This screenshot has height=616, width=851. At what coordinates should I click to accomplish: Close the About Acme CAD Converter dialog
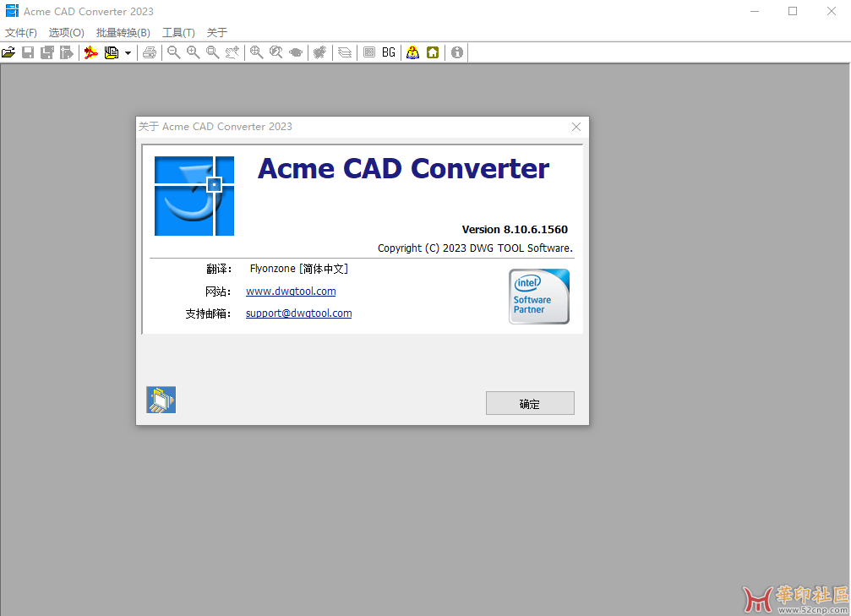click(x=576, y=127)
